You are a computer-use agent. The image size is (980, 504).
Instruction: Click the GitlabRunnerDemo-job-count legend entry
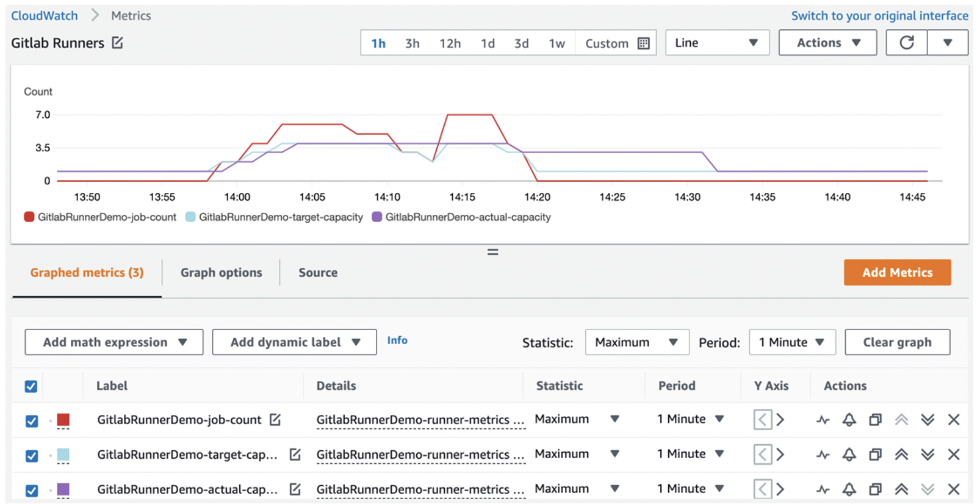[101, 217]
